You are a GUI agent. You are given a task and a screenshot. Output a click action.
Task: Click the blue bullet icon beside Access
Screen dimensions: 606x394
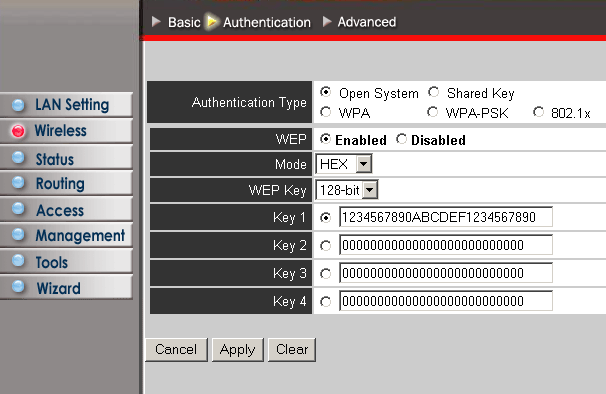(x=18, y=209)
